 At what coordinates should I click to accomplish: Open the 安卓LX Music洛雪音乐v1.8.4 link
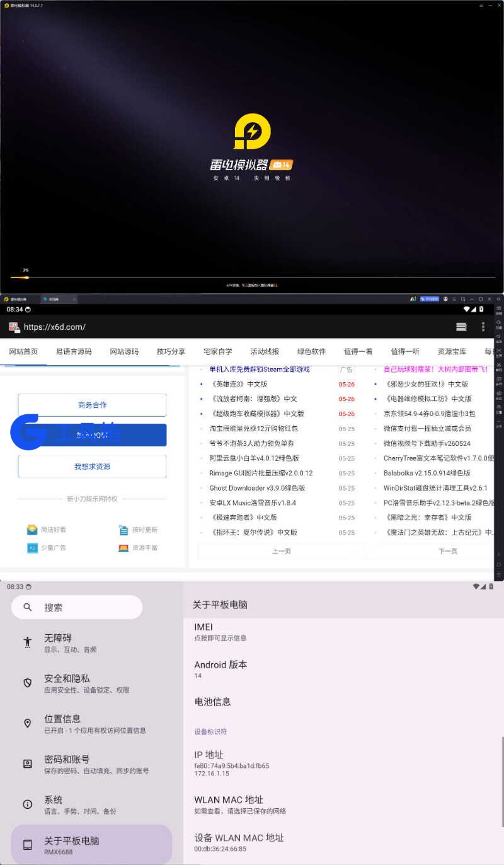253,503
